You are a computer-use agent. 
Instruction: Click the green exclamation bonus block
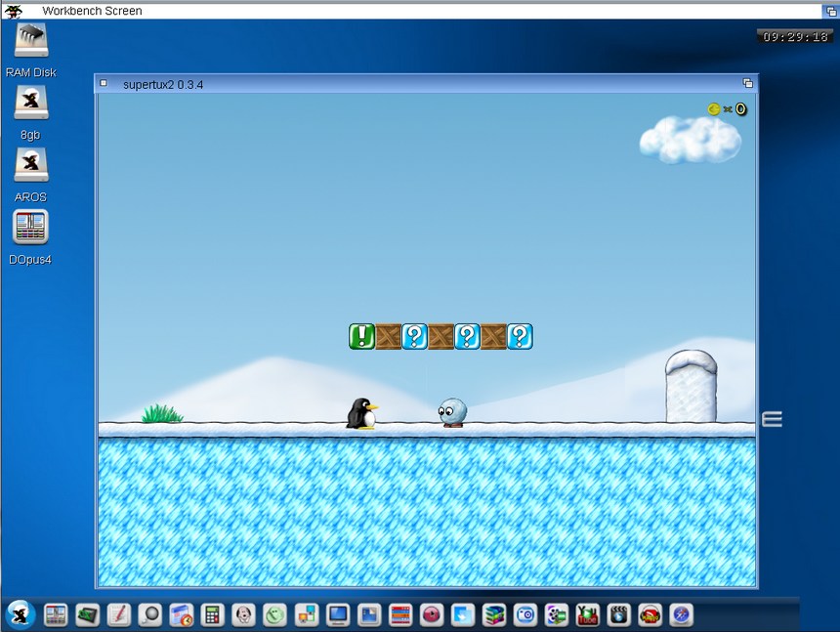(362, 337)
